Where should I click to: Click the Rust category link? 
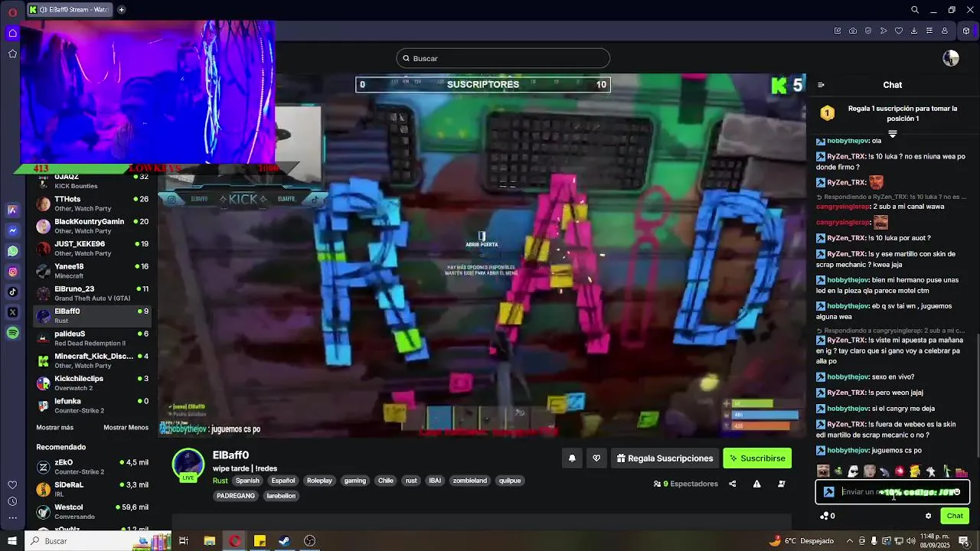point(220,481)
